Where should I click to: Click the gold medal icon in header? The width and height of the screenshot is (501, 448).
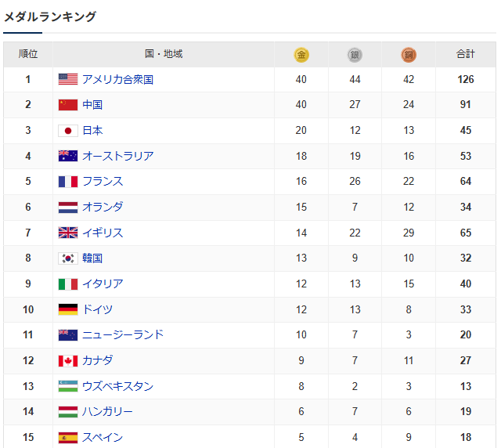(x=301, y=55)
